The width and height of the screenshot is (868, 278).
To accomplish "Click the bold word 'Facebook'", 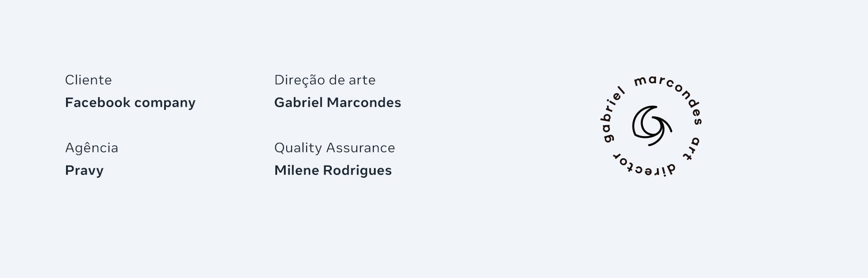I will click(x=98, y=103).
